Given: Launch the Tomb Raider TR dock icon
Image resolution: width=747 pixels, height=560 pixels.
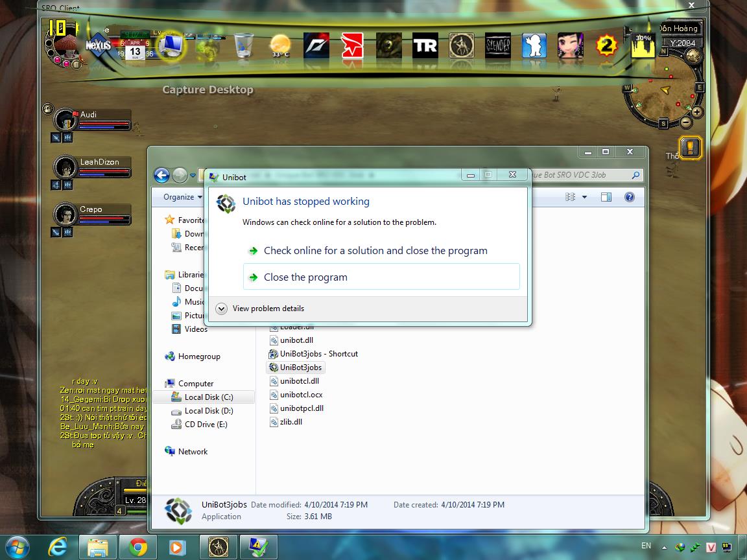Looking at the screenshot, I should point(425,45).
